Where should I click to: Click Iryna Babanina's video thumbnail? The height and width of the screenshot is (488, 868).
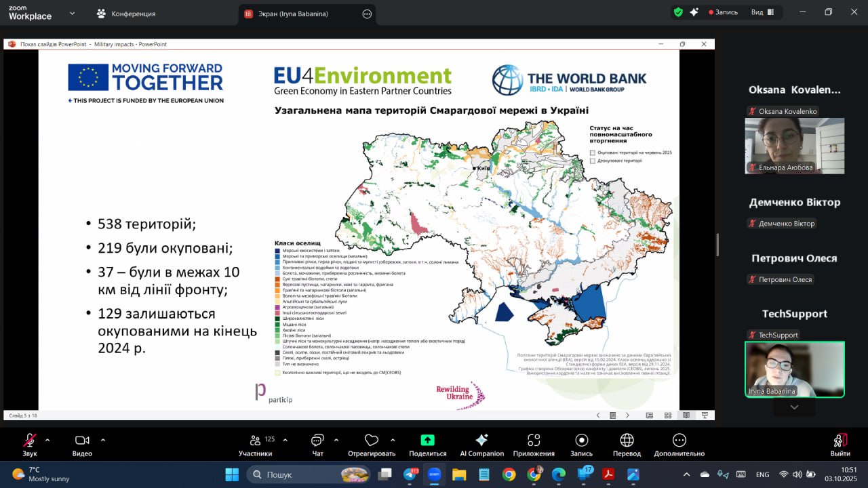(794, 369)
